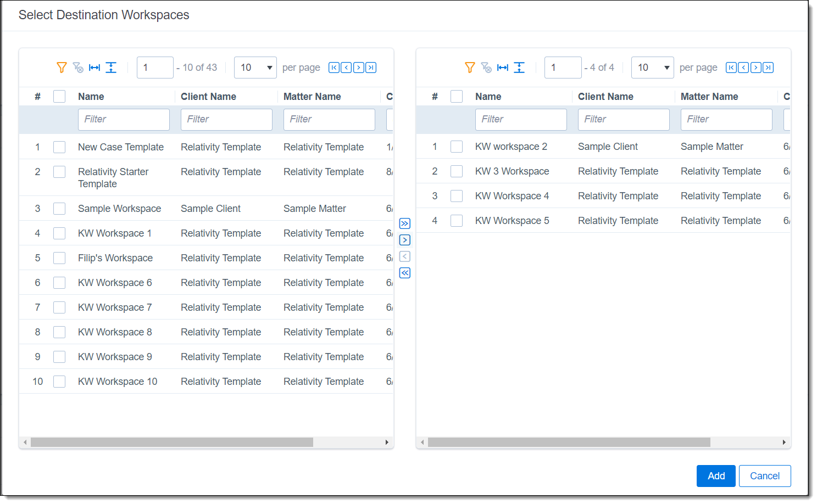
Task: Click the row height icon in right panel
Action: pyautogui.click(x=519, y=68)
